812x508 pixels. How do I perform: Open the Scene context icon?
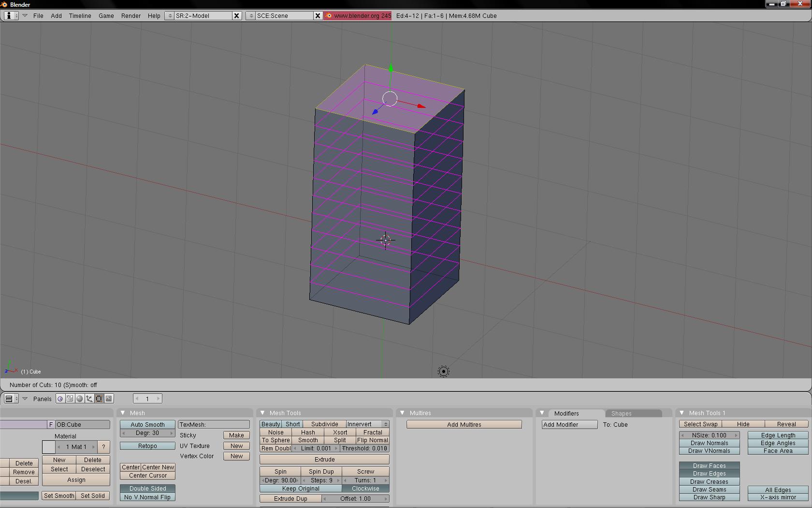(109, 399)
